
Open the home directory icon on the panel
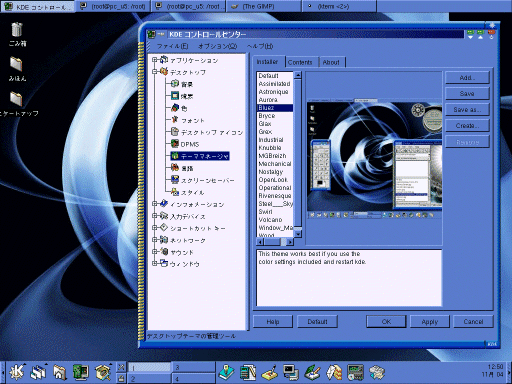point(60,372)
